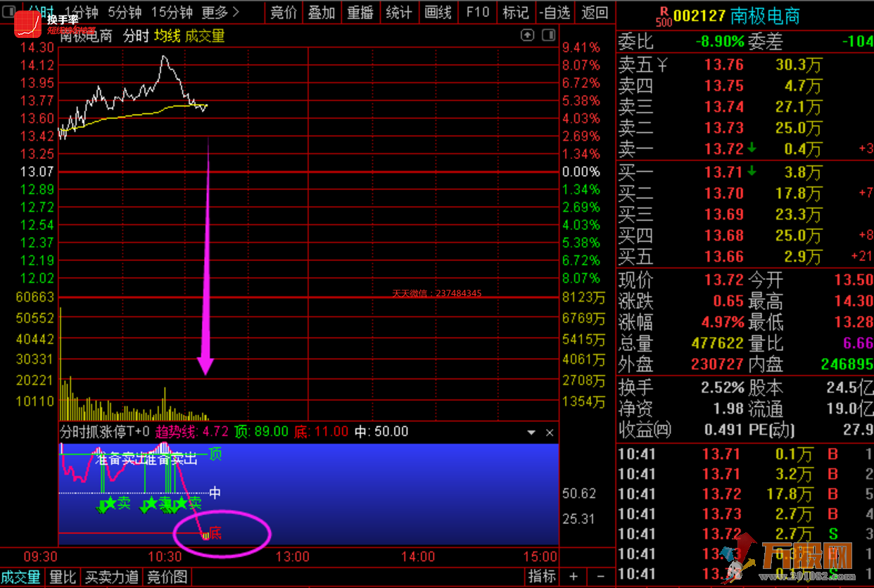The height and width of the screenshot is (588, 874).
Task: Click the 内盘 value 246895
Action: pyautogui.click(x=847, y=365)
